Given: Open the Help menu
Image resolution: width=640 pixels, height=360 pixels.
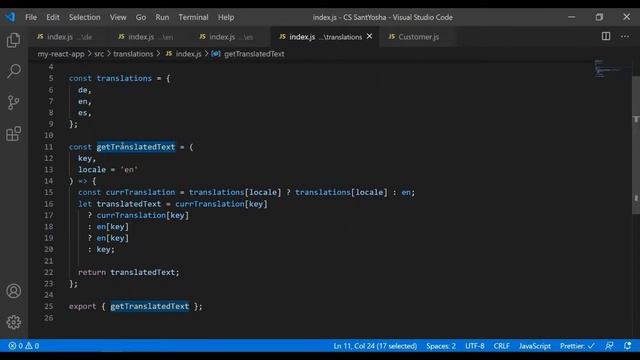Looking at the screenshot, I should click(226, 17).
